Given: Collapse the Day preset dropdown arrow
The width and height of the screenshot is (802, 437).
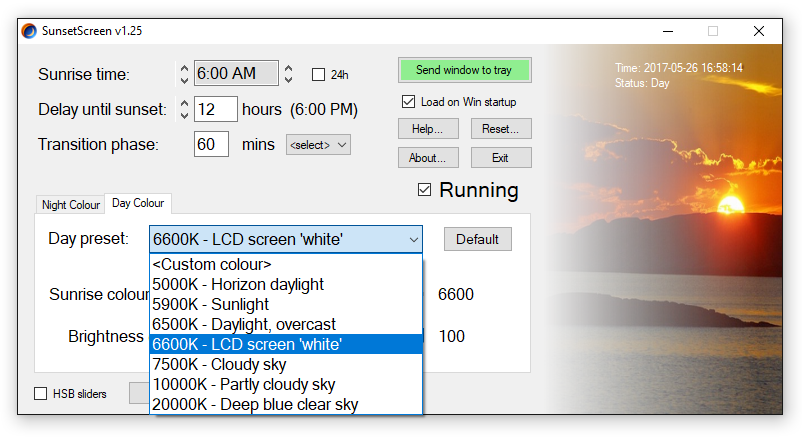Looking at the screenshot, I should click(413, 239).
